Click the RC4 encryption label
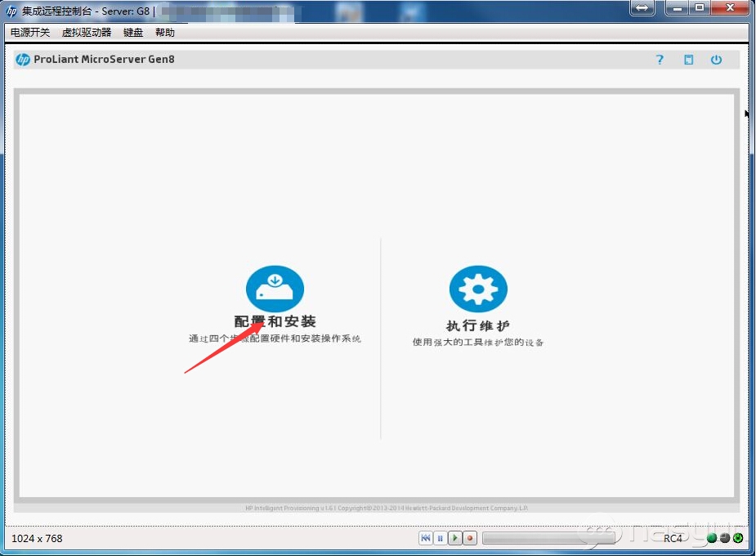 (673, 538)
